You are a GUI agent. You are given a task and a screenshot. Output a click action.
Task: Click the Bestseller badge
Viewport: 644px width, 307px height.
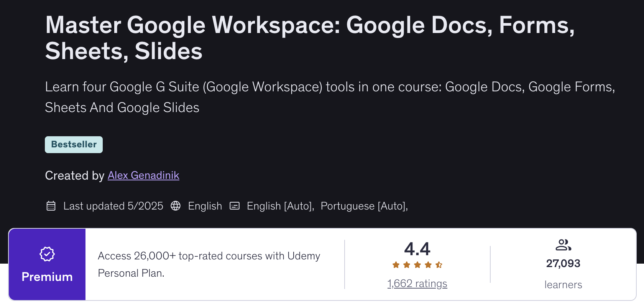[x=74, y=145]
